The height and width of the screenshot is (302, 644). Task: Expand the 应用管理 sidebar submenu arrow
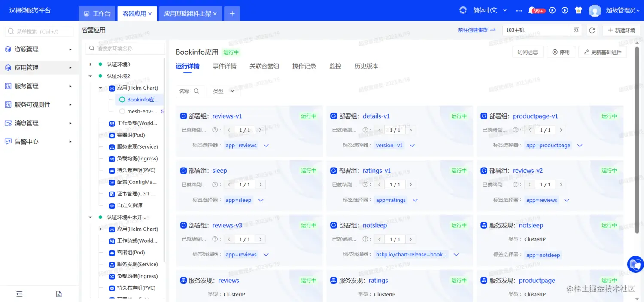coord(70,68)
